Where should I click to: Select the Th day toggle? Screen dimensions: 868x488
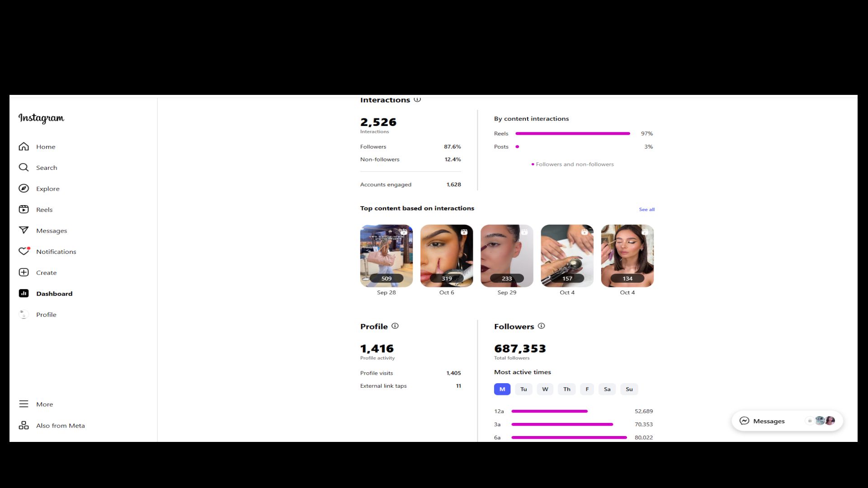[567, 389]
